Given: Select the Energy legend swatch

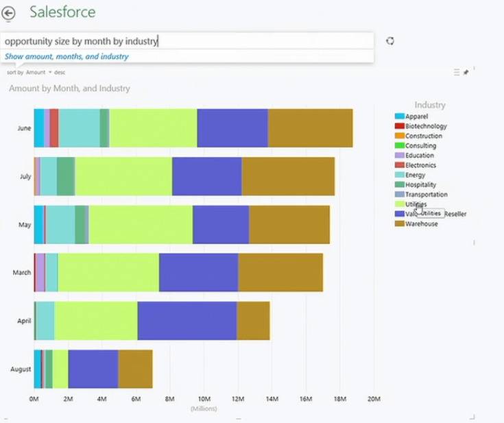Looking at the screenshot, I should 399,175.
